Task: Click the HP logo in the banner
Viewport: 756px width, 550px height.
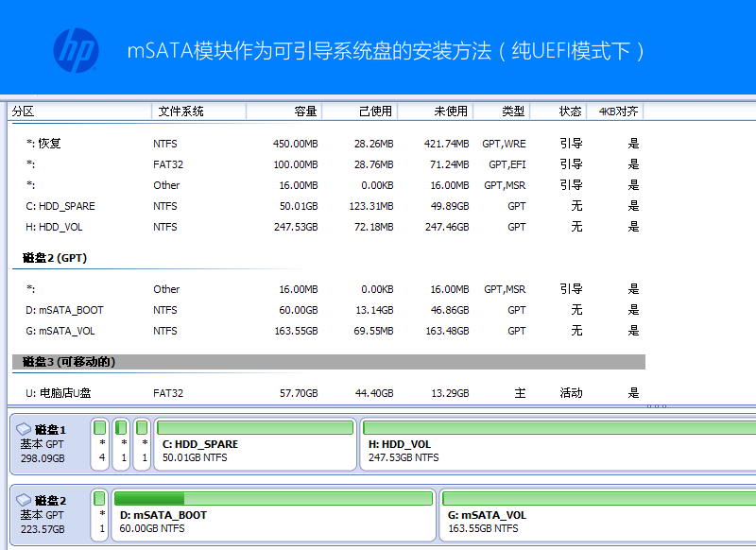Action: click(76, 50)
